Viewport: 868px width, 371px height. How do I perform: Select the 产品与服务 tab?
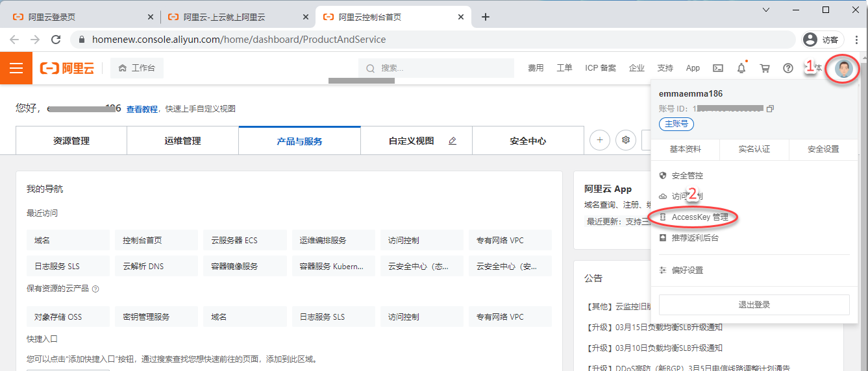point(300,141)
